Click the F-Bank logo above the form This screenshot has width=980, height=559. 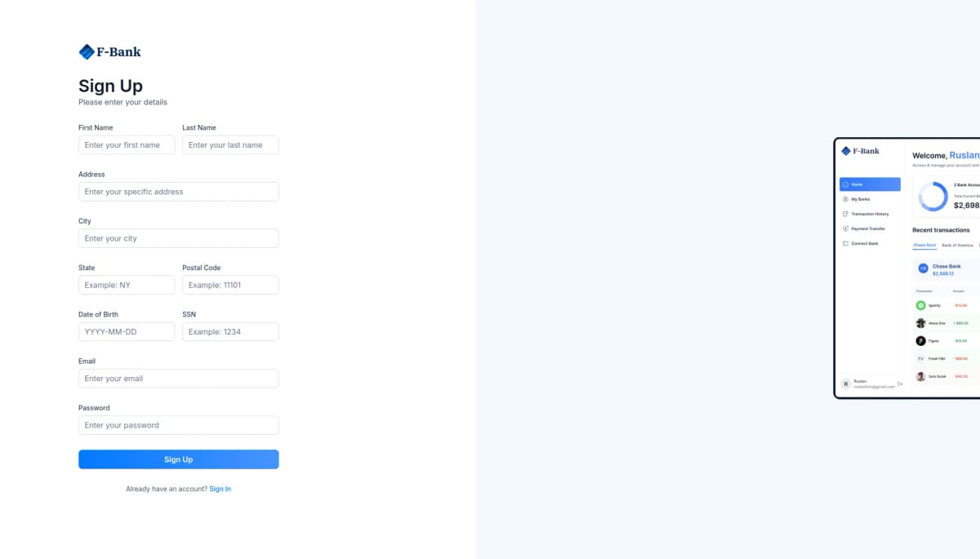(109, 51)
